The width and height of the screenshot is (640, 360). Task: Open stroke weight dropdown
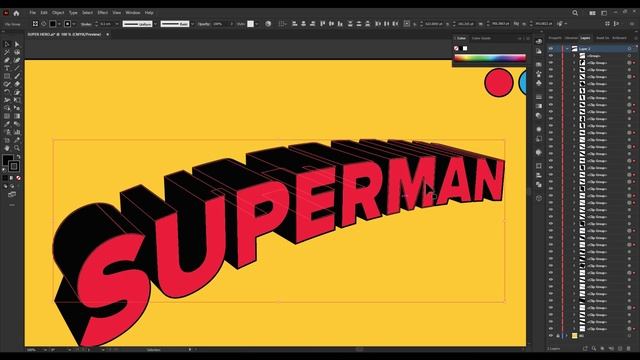[117, 24]
